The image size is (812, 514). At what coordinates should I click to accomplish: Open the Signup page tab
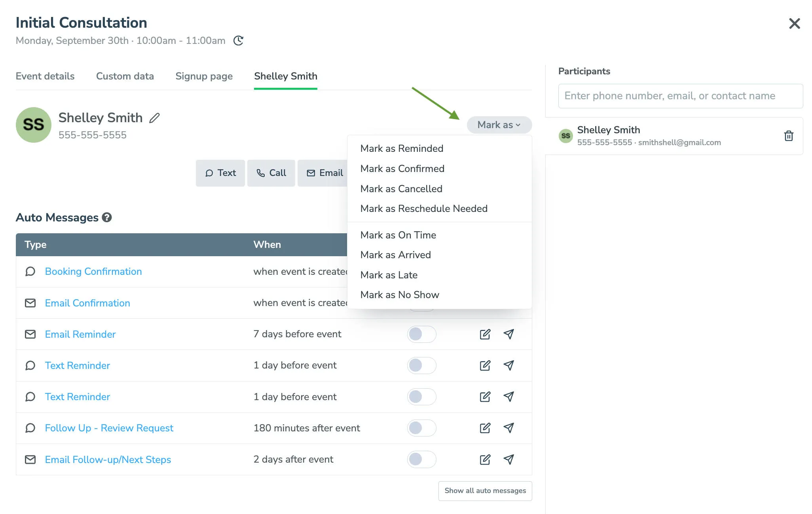pos(204,76)
